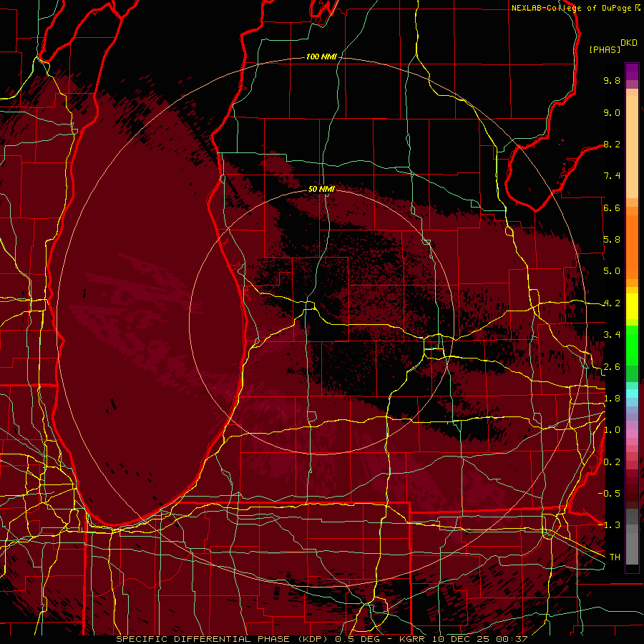This screenshot has height=644, width=644.
Task: Select the 8.2 value on the scale
Action: coord(612,144)
